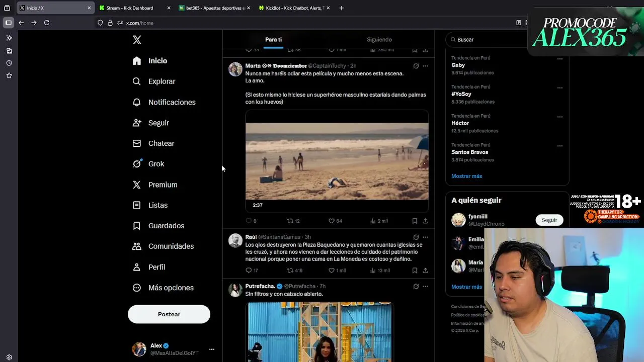Image resolution: width=644 pixels, height=362 pixels.
Task: Close the Inicio / X browser tab
Action: (89, 8)
